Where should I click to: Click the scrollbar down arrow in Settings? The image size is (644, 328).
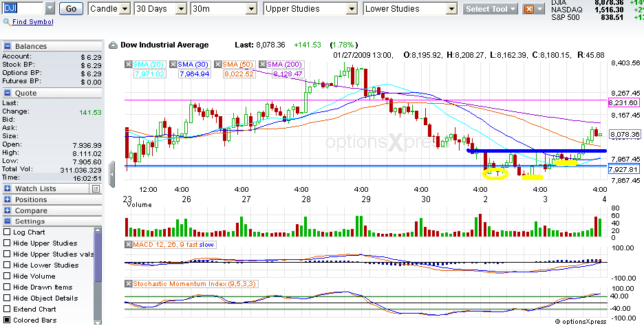(98, 322)
